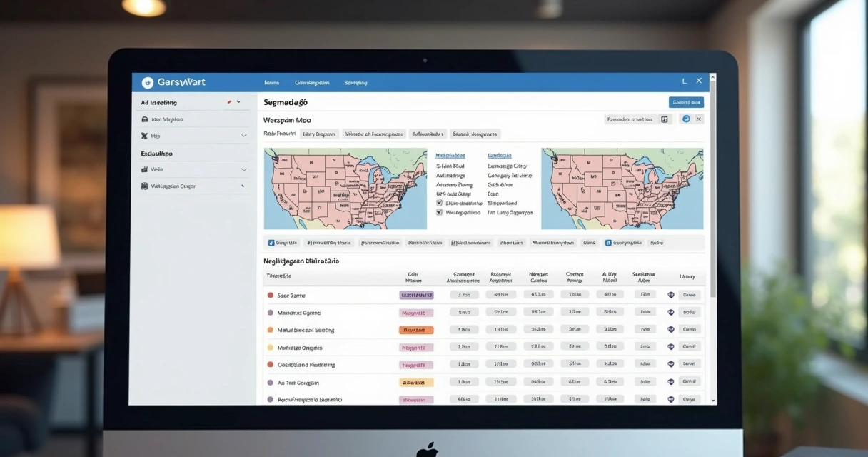Click the rightmost button in the first table row
868x457 pixels.
689,295
